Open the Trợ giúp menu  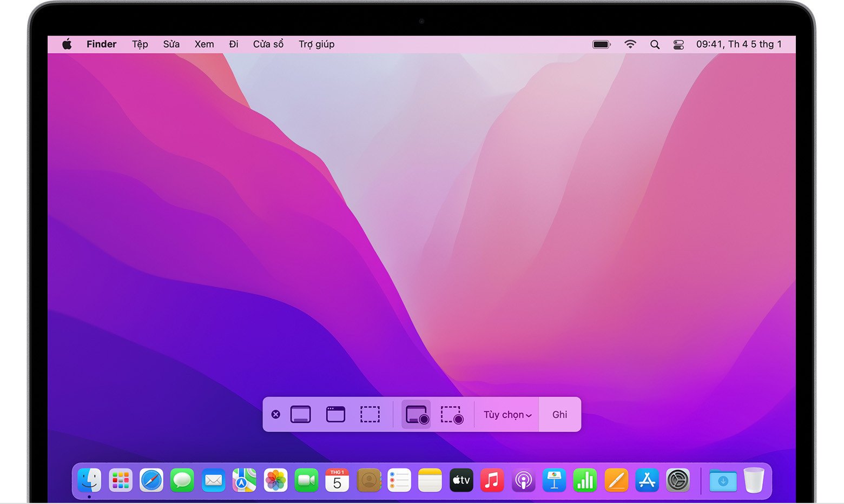pos(316,44)
